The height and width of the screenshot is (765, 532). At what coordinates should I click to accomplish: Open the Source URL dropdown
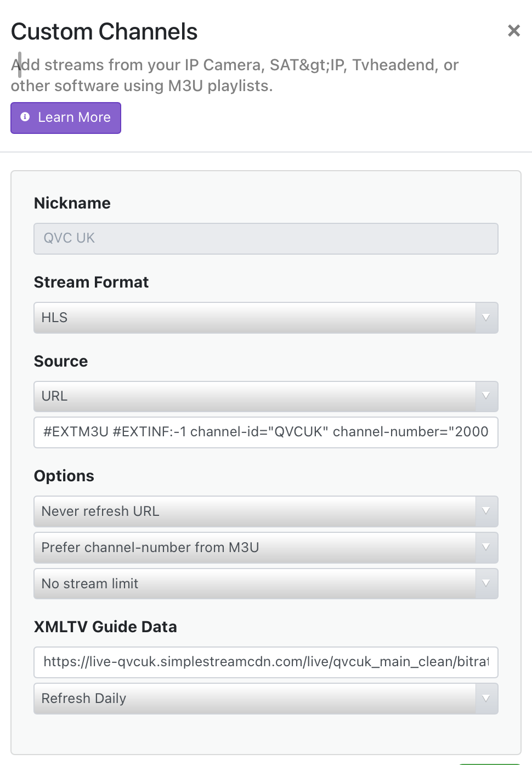(x=254, y=396)
